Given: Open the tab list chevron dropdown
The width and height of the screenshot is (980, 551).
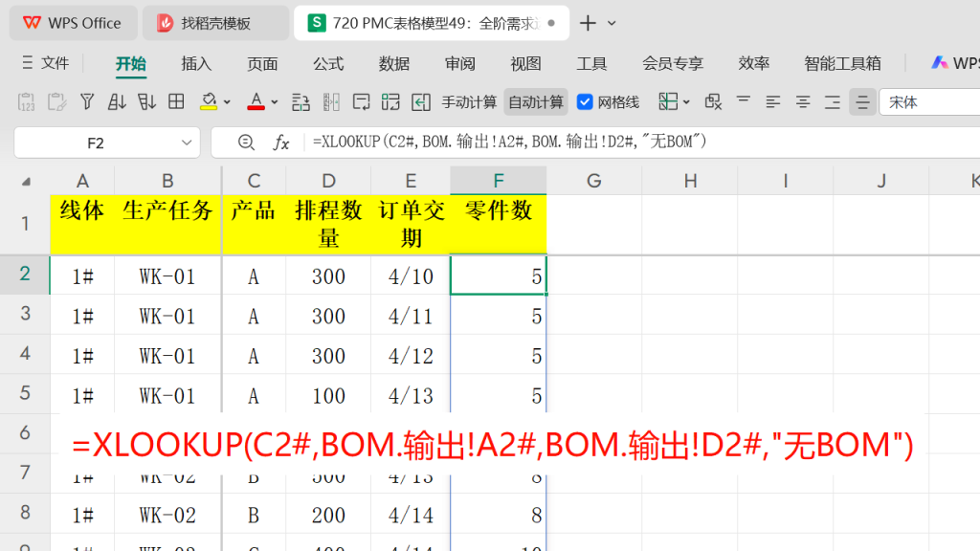Looking at the screenshot, I should coord(612,24).
